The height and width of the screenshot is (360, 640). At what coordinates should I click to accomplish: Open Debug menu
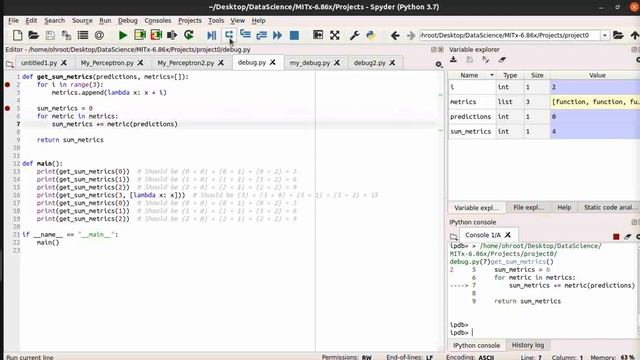[x=127, y=20]
